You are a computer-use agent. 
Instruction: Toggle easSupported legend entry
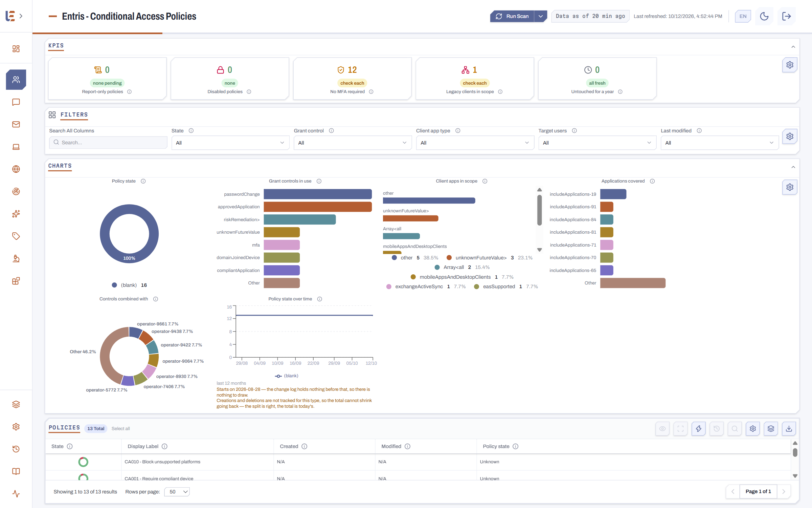506,287
